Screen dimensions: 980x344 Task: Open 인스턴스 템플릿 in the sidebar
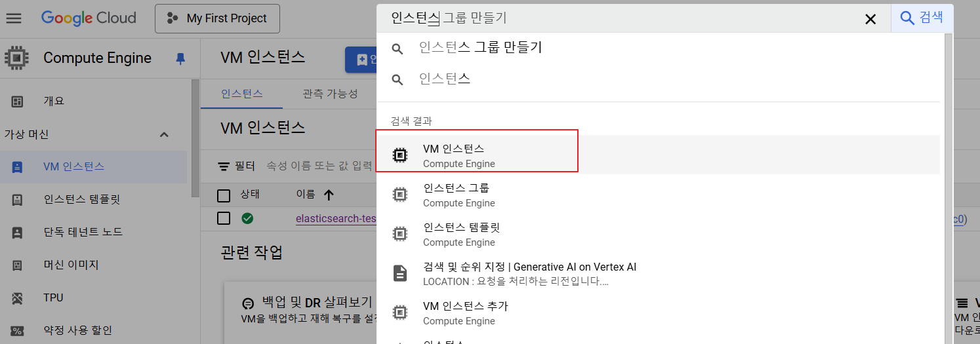82,199
